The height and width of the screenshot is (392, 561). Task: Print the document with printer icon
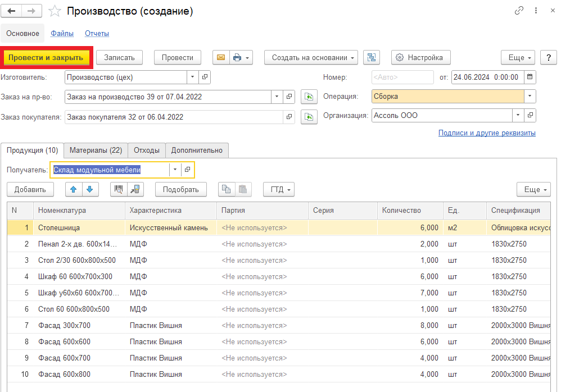[241, 57]
